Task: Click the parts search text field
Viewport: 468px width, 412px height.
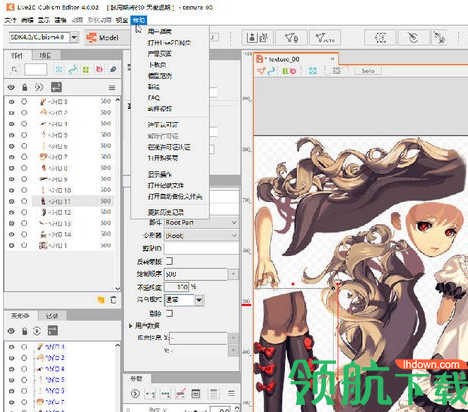Action: [36, 69]
